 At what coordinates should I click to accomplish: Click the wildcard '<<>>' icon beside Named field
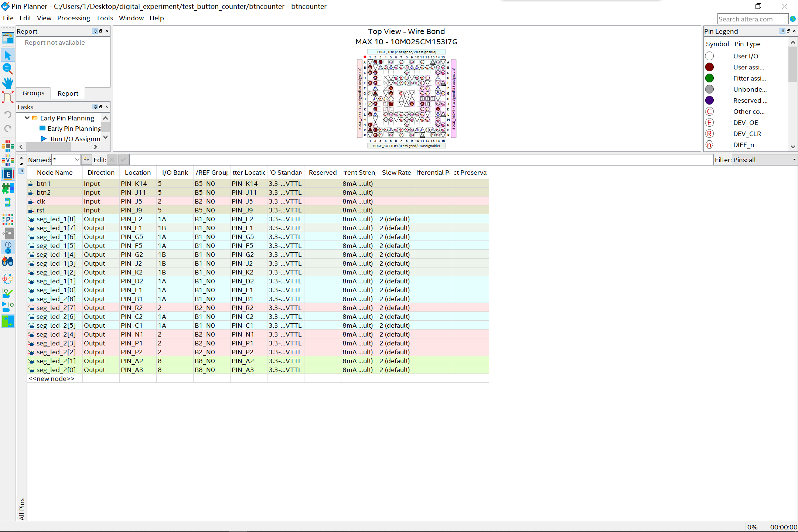[86, 159]
